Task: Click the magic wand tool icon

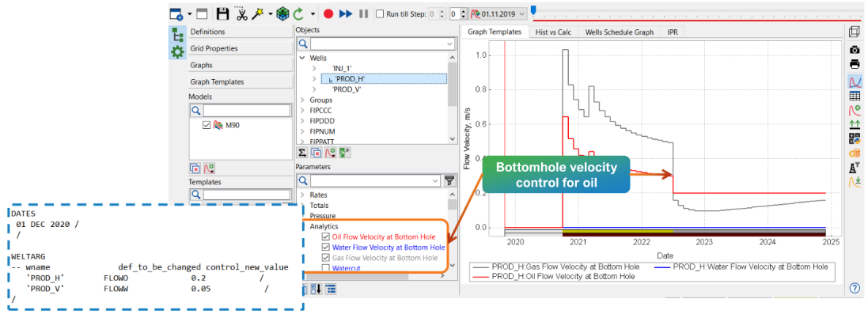Action: [x=257, y=13]
